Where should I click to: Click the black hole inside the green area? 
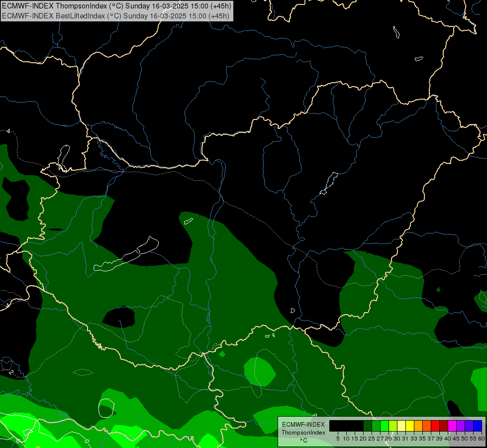point(119,317)
